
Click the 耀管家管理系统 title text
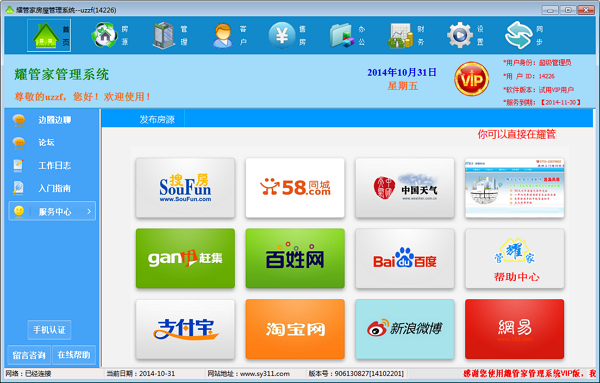tap(62, 74)
